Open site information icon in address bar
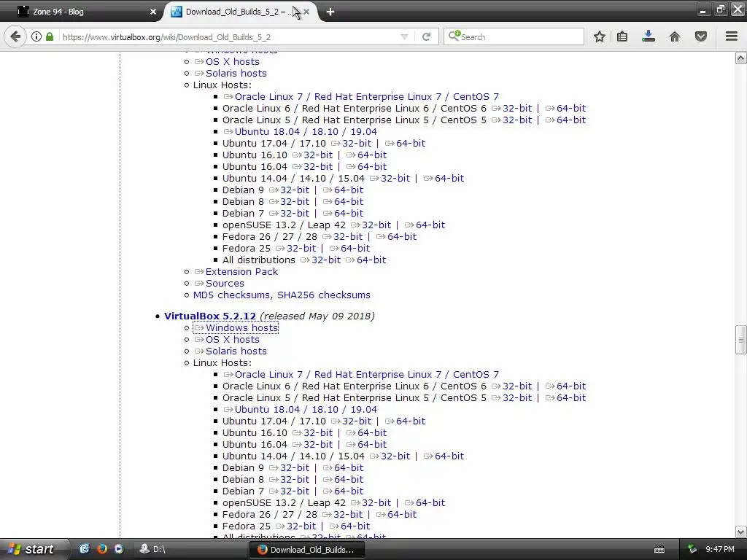The width and height of the screenshot is (747, 560). pos(36,36)
